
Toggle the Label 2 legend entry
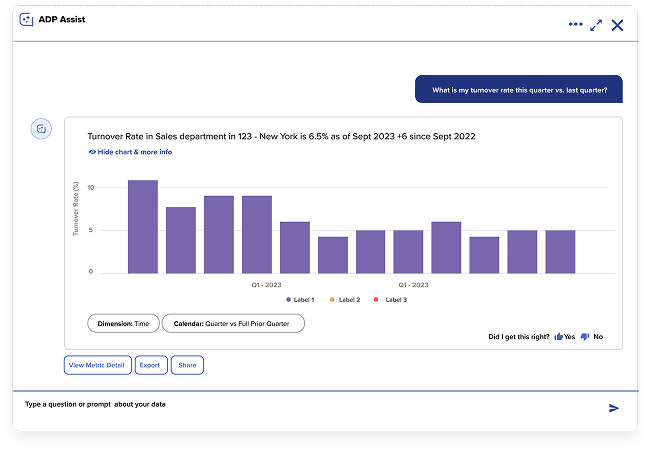[345, 299]
